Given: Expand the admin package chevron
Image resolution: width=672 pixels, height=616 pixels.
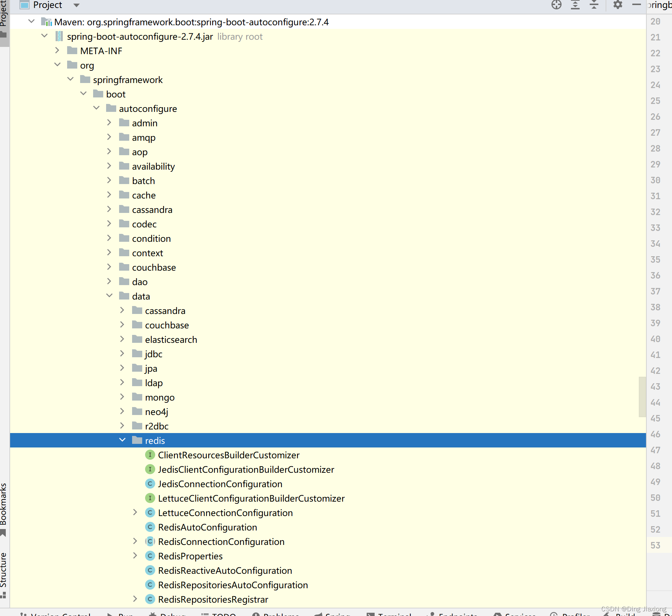Looking at the screenshot, I should [x=109, y=123].
